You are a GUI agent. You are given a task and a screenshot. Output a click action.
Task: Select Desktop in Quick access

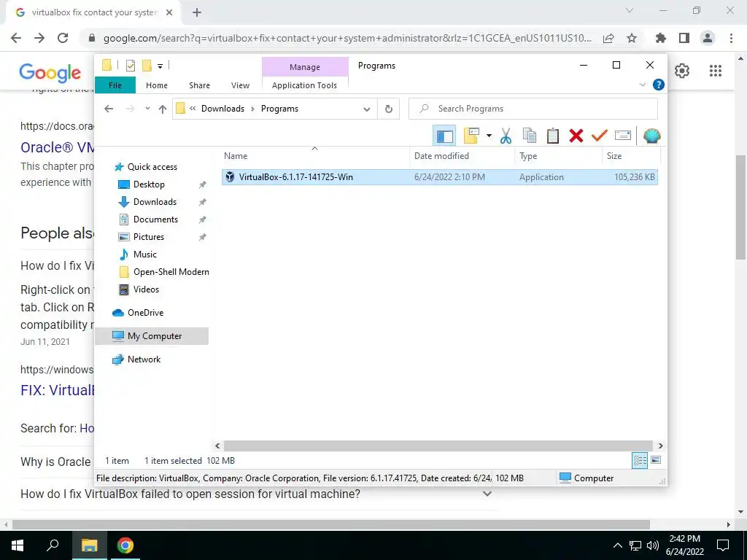pyautogui.click(x=149, y=184)
